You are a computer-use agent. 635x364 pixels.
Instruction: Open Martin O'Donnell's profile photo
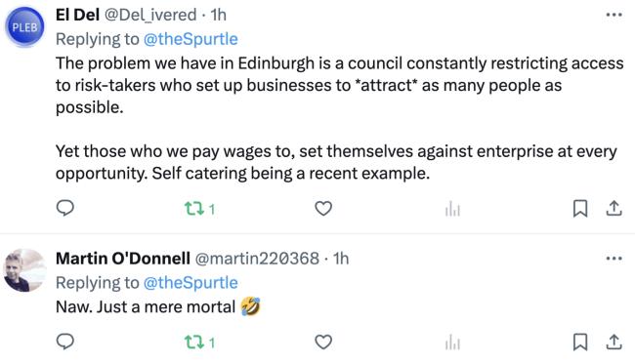tap(24, 270)
